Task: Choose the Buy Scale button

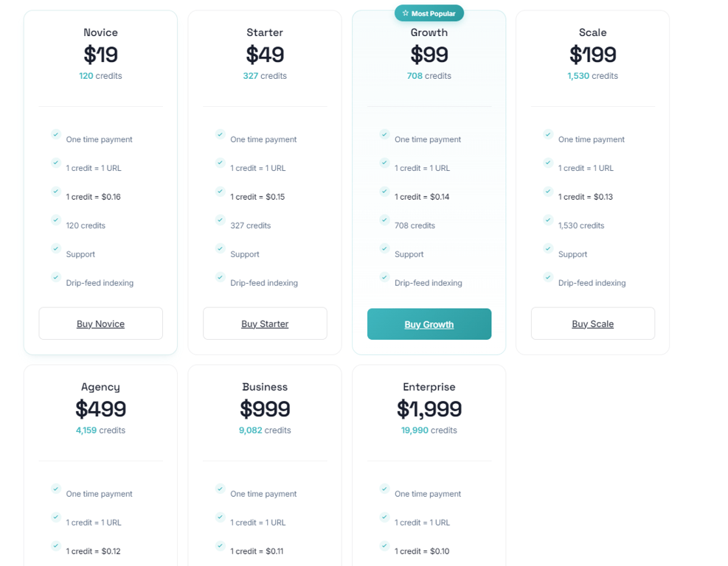Action: [x=593, y=324]
